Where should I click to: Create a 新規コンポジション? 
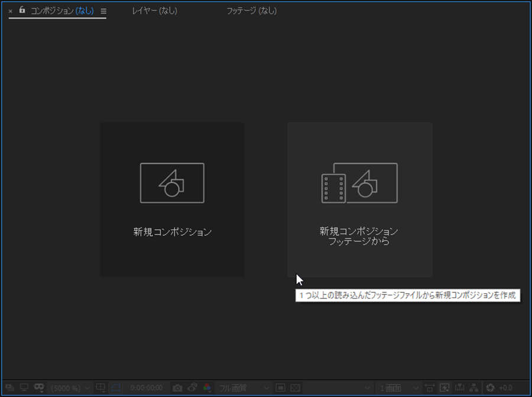click(172, 200)
